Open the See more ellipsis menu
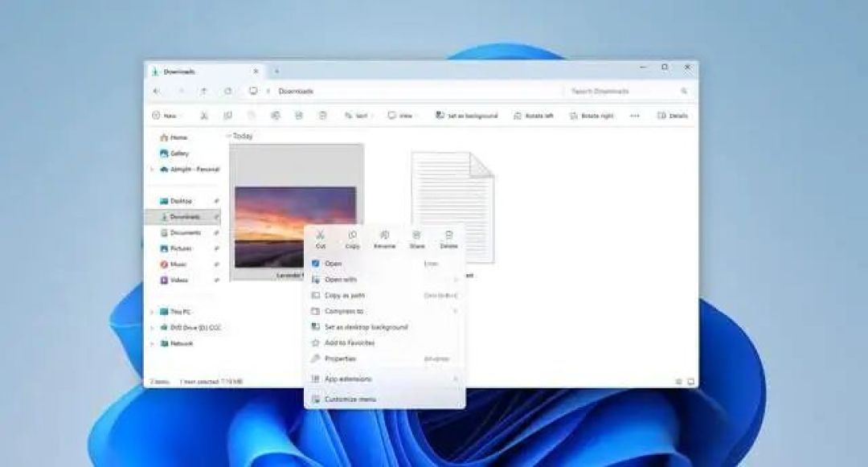868x467 pixels. (x=634, y=116)
